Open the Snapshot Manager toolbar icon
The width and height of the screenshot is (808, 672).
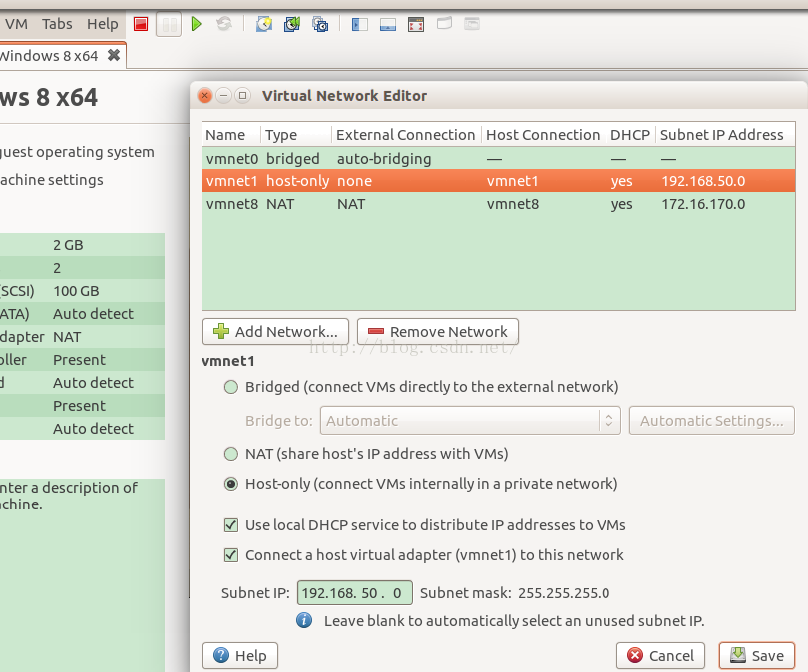pyautogui.click(x=320, y=24)
